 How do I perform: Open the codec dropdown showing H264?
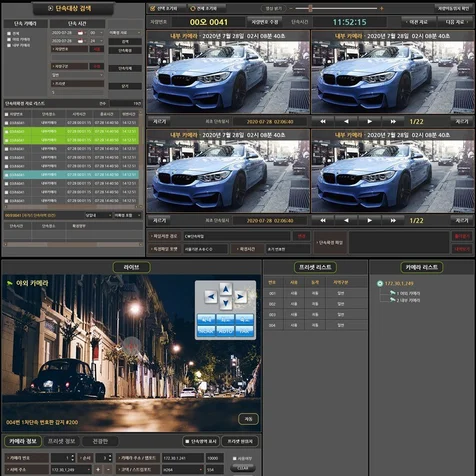183,470
